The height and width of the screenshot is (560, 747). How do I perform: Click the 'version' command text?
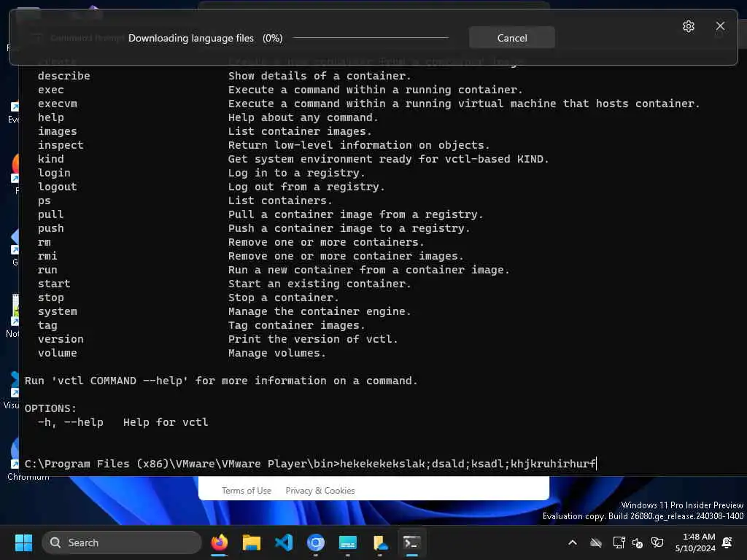pyautogui.click(x=61, y=339)
